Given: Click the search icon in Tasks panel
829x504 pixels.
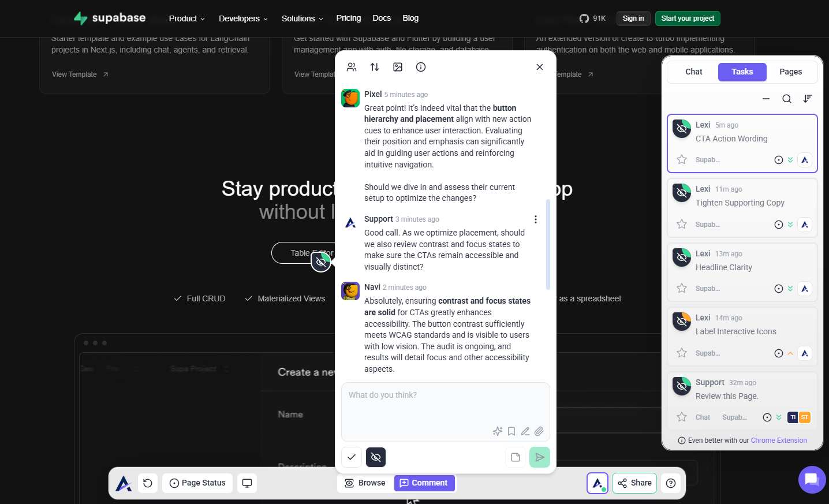Looking at the screenshot, I should point(786,99).
